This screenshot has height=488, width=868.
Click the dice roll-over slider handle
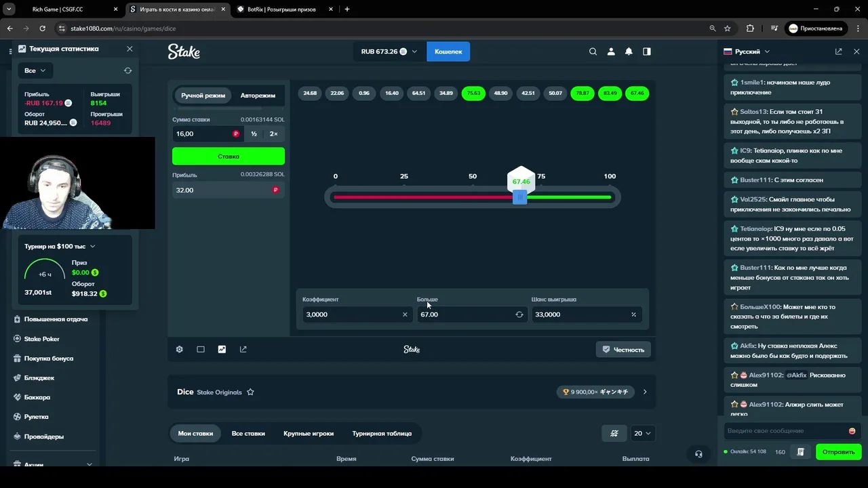coord(519,197)
